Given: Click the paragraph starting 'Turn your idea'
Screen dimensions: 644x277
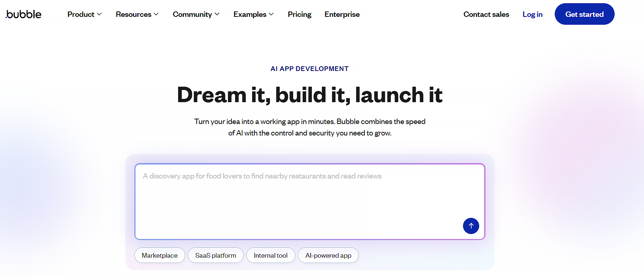Looking at the screenshot, I should [x=310, y=127].
